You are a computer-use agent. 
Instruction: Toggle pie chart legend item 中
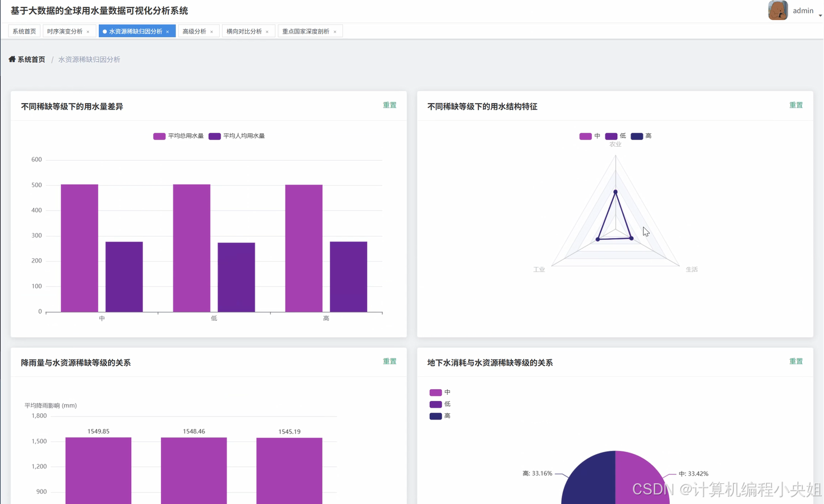click(x=440, y=393)
